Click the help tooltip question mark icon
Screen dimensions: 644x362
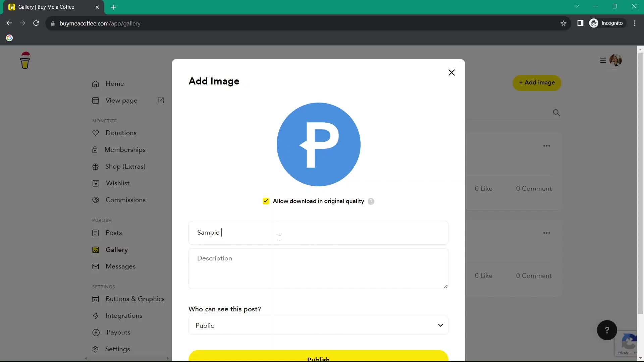(371, 201)
